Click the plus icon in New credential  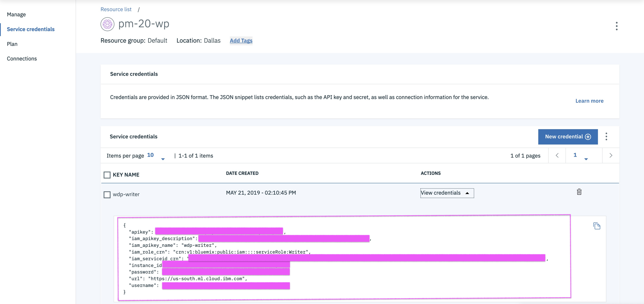pyautogui.click(x=588, y=137)
